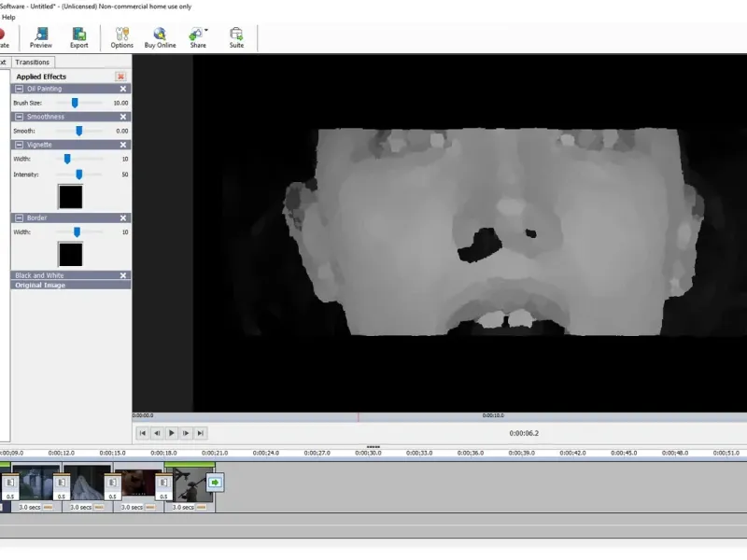This screenshot has width=747, height=560.
Task: Click the Brush Size slider handle
Action: tap(75, 103)
